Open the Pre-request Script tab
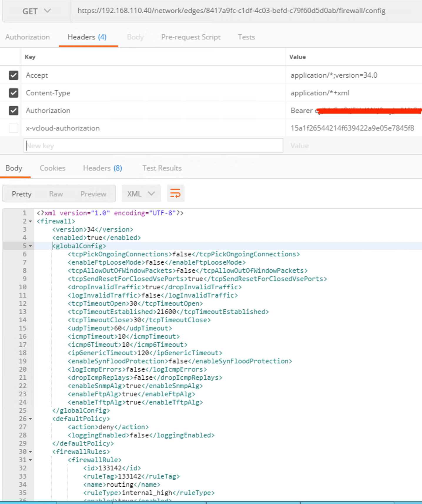Screen dimensions: 422x504 point(191,37)
